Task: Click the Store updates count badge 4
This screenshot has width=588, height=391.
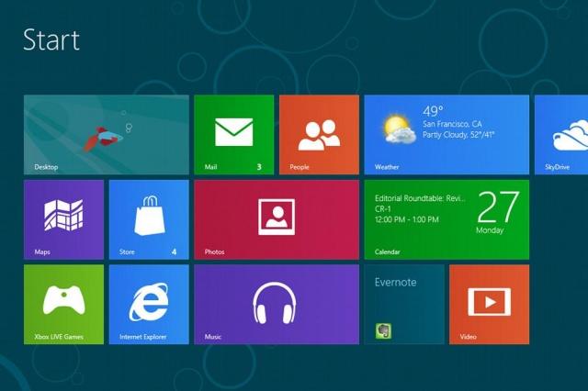Action: click(x=174, y=251)
